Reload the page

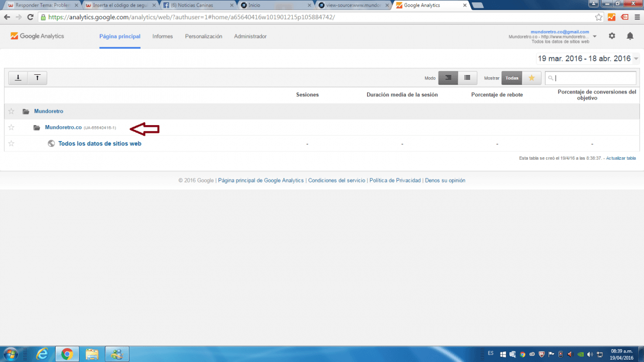click(30, 17)
